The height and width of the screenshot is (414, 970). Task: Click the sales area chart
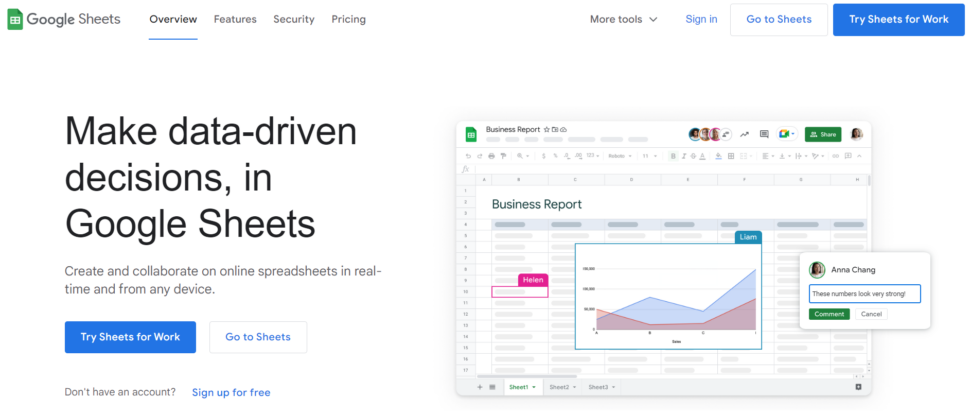pos(668,296)
